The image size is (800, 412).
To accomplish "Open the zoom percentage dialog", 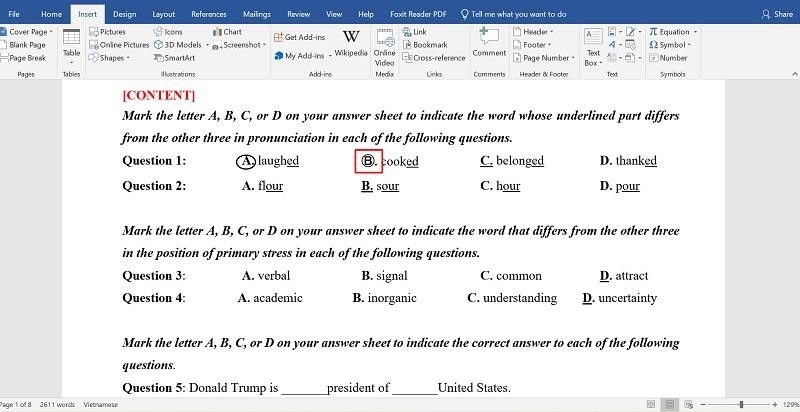I will [x=791, y=404].
